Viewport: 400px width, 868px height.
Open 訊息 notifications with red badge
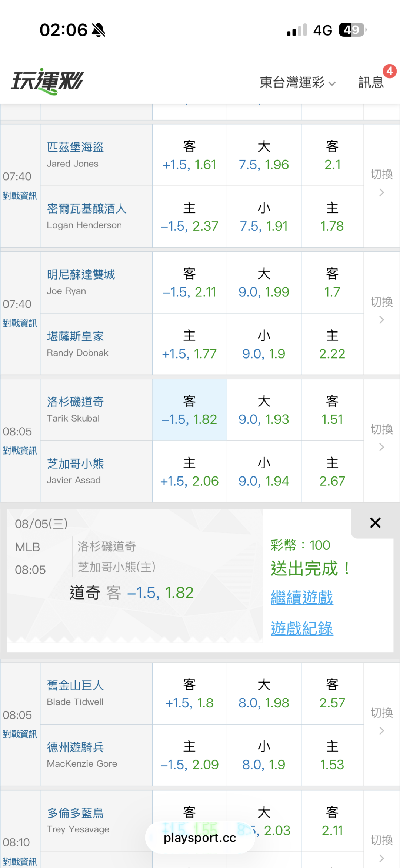pos(371,82)
